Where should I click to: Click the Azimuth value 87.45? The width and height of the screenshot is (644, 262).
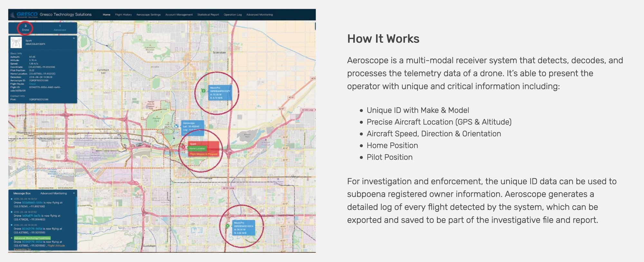tap(32, 57)
